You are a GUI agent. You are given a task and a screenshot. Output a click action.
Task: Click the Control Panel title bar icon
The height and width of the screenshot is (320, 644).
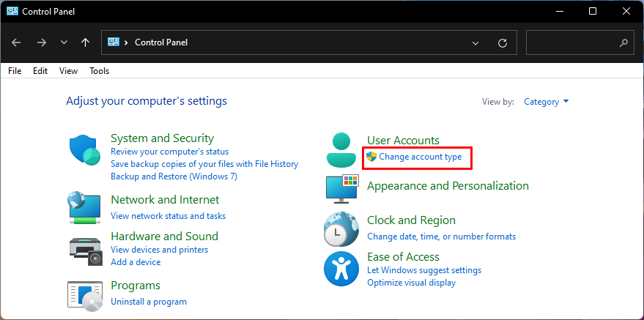(12, 12)
